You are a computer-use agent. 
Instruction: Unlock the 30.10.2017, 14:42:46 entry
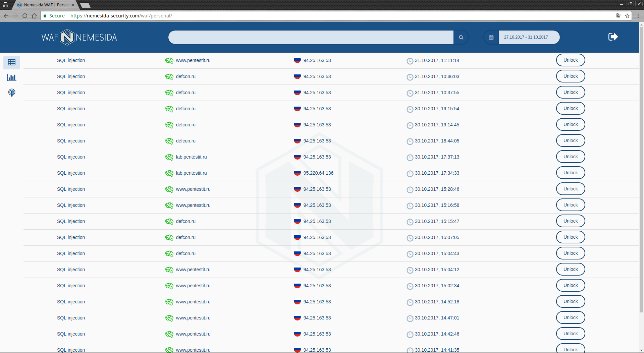coord(571,334)
